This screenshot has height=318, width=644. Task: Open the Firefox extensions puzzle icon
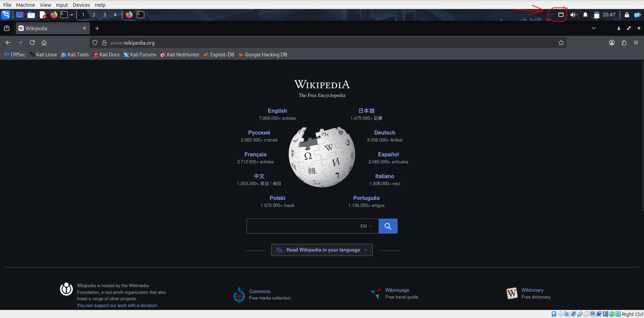click(624, 43)
